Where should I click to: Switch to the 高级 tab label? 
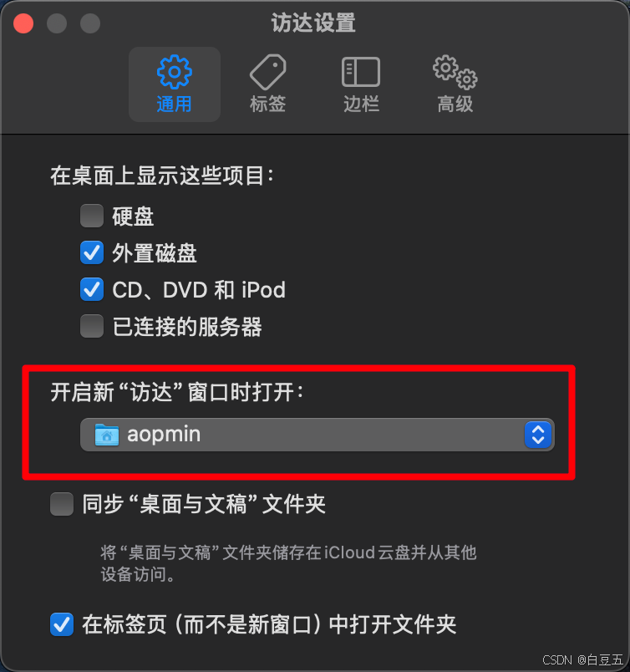pyautogui.click(x=455, y=104)
